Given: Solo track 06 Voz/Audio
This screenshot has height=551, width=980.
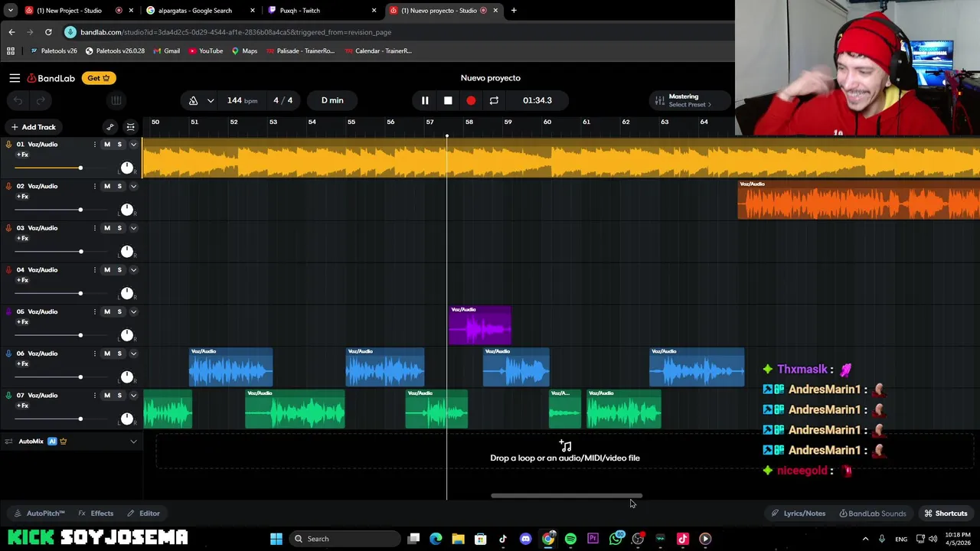Looking at the screenshot, I should (119, 354).
